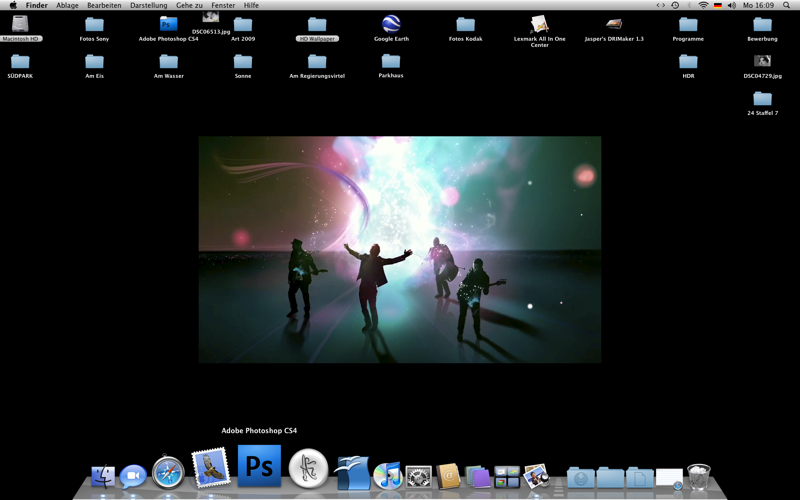Select the DSC04729.jpg image thumbnail

[762, 62]
